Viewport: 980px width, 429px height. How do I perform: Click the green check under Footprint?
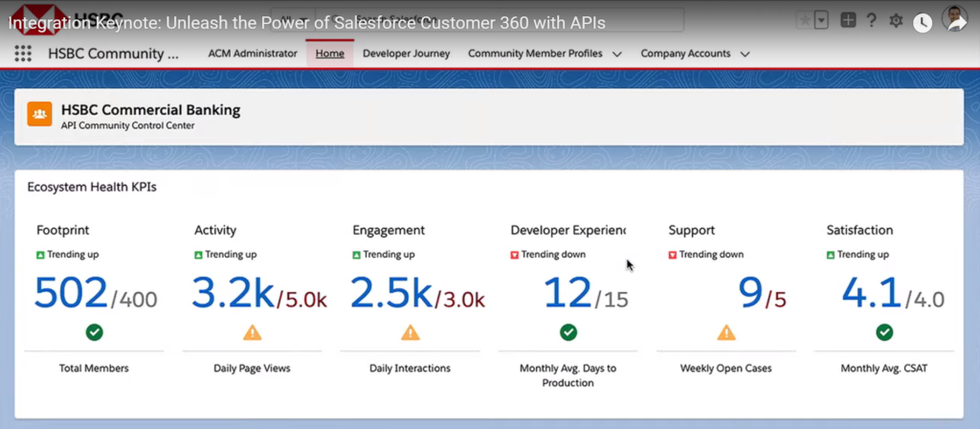(95, 332)
